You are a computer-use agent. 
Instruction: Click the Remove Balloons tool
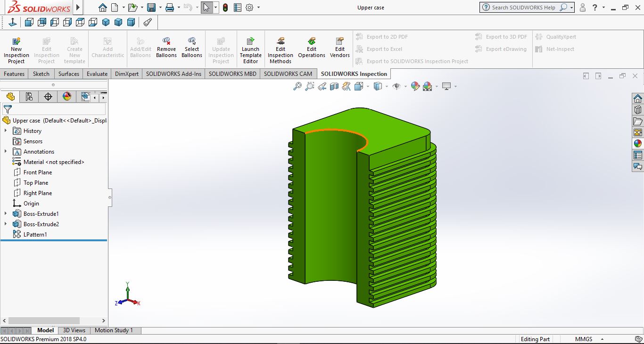pos(166,48)
